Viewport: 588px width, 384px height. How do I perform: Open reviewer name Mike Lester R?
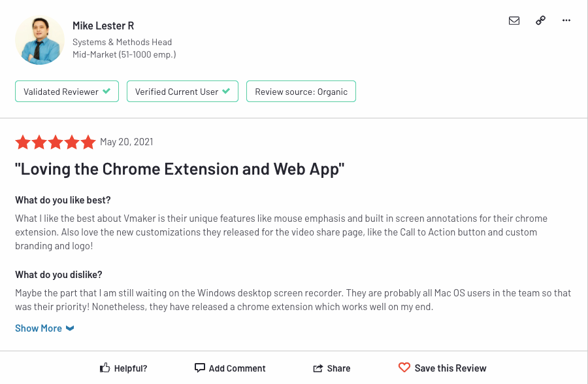pos(103,26)
